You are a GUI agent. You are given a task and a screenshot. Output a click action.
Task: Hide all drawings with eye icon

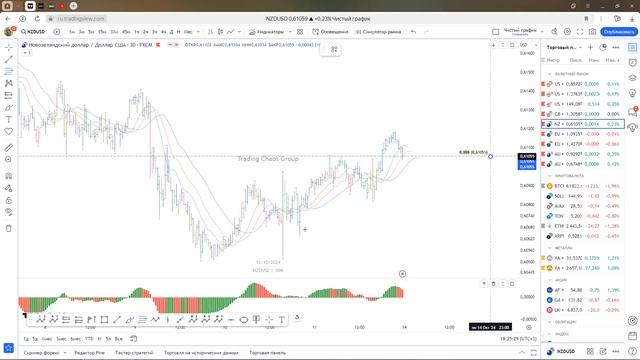pyautogui.click(x=9, y=212)
